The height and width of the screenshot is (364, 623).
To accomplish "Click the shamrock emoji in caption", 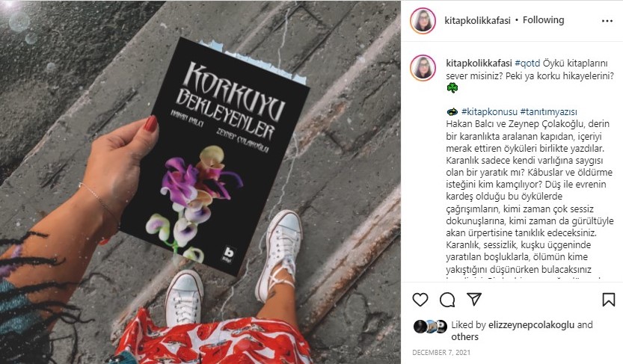I will click(452, 87).
